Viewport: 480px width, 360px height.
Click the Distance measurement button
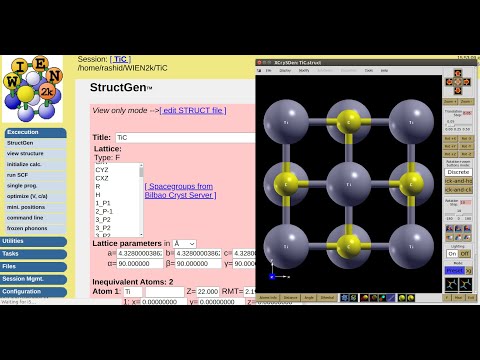[x=290, y=297]
